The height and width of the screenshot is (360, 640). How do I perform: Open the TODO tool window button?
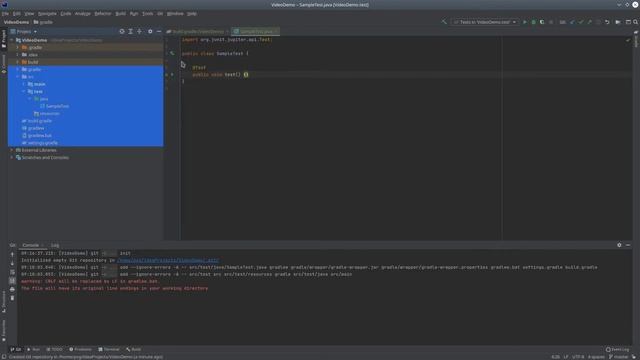click(55, 349)
